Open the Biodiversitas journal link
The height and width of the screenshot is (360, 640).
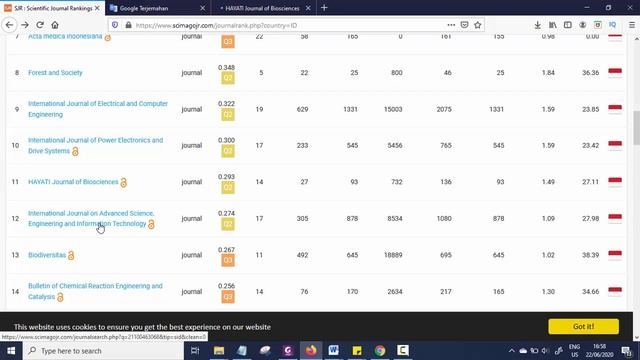pos(47,255)
